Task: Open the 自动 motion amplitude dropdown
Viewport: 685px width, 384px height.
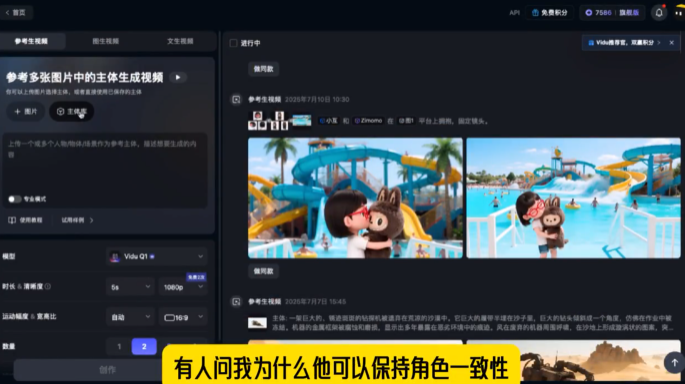Action: (x=131, y=317)
